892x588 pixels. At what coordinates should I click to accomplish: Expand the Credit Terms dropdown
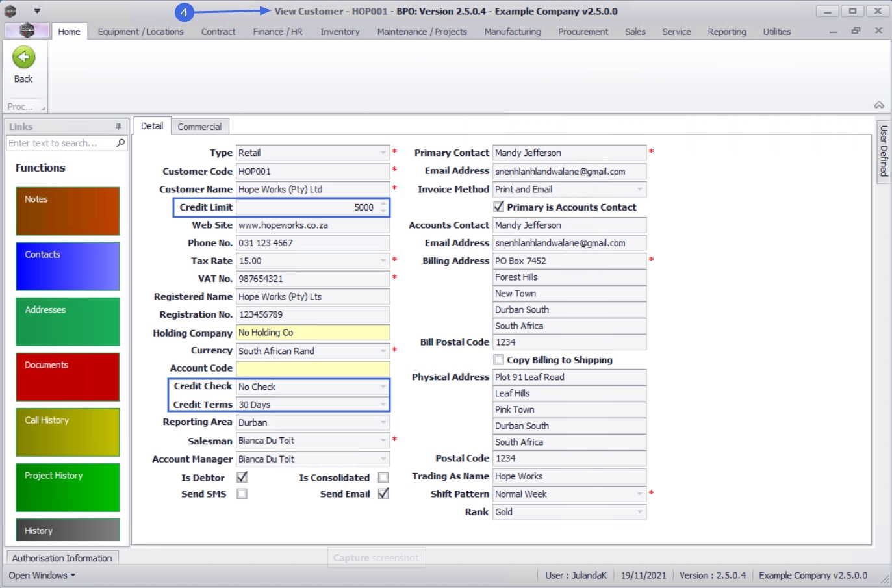[x=383, y=405]
